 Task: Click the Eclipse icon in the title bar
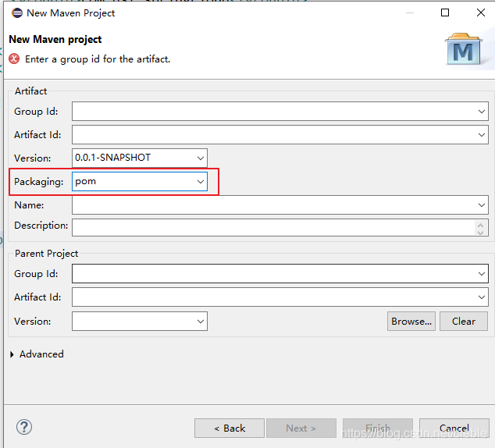coord(17,13)
